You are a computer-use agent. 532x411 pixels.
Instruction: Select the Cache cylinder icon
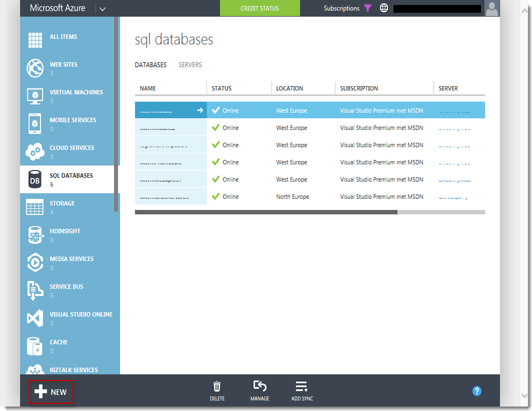click(34, 346)
